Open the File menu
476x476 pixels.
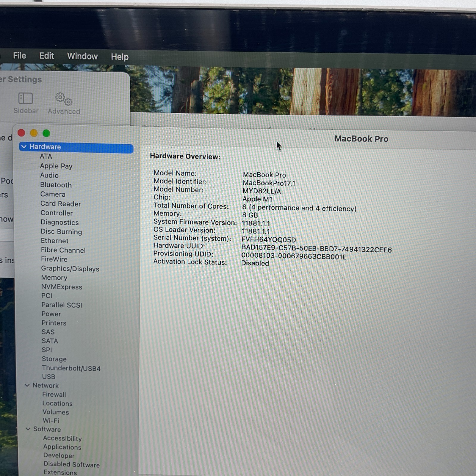point(20,56)
